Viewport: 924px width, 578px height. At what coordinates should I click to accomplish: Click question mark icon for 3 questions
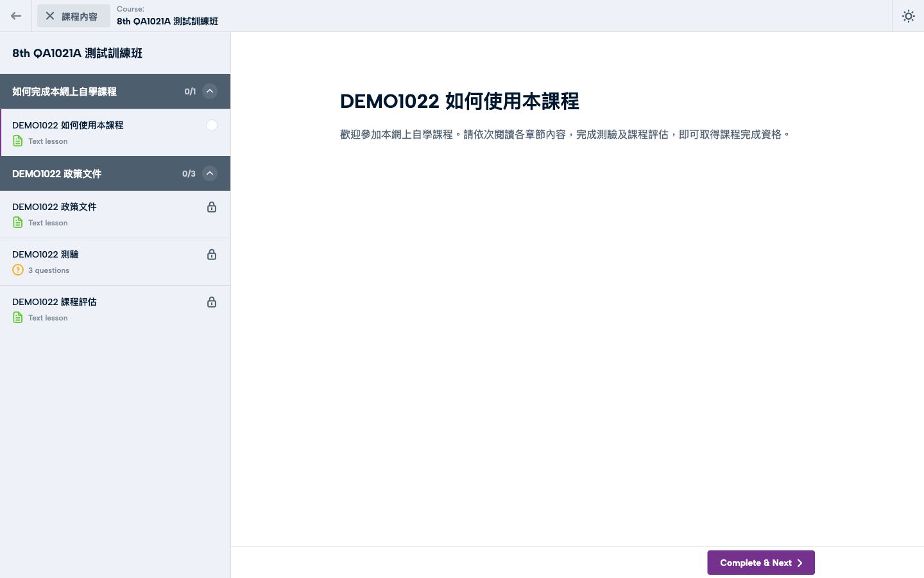coord(18,270)
